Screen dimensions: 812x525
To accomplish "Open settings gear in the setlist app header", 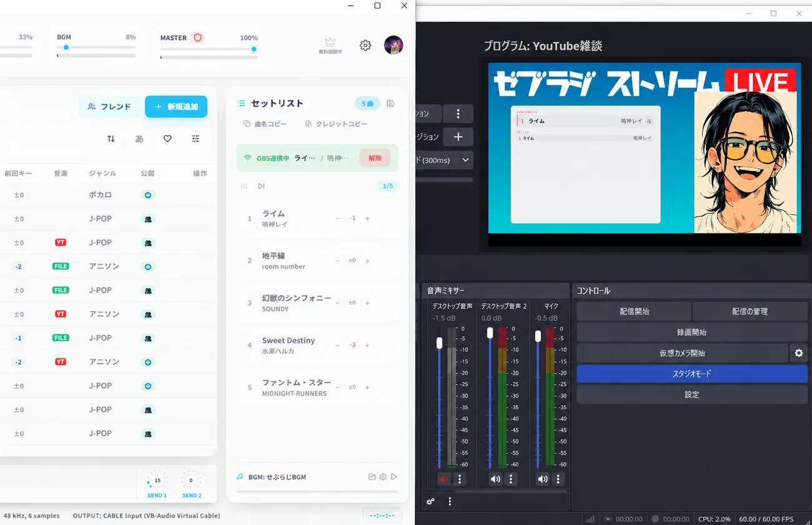I will tap(365, 45).
